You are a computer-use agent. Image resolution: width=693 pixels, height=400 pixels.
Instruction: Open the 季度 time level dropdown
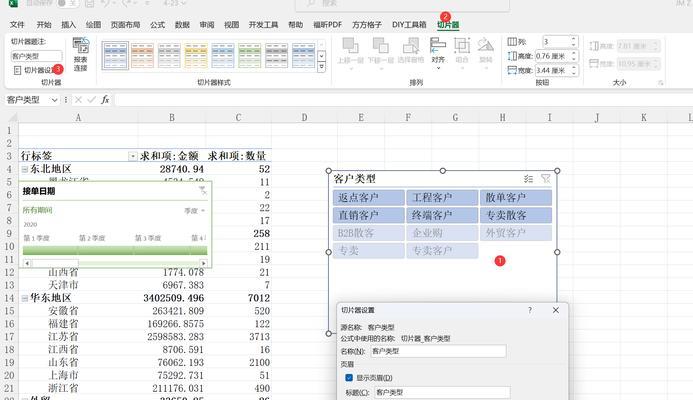(x=195, y=211)
